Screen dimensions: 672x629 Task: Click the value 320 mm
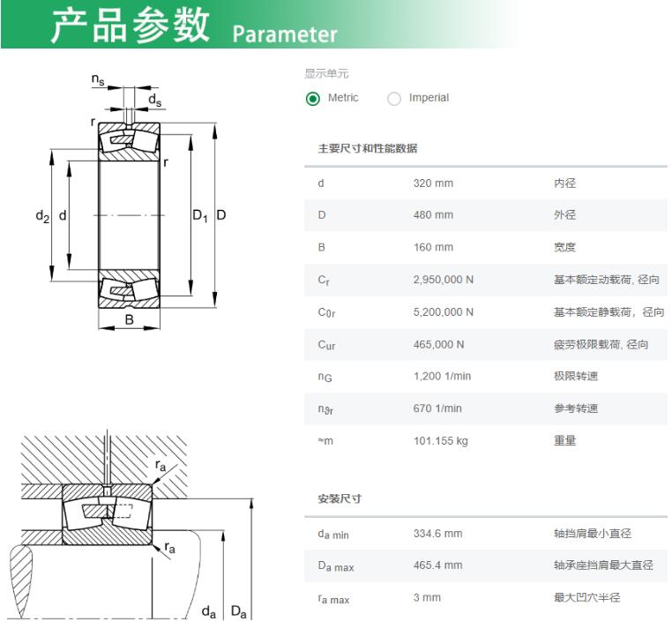tap(433, 183)
